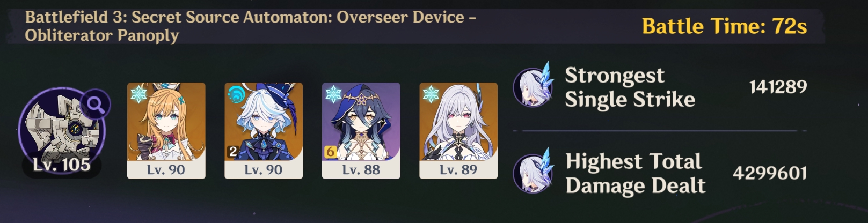The height and width of the screenshot is (223, 868).
Task: Select the orange-haired Lv. 90 character card
Action: [166, 130]
